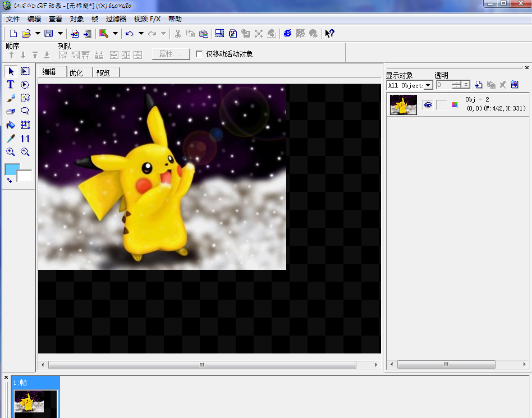Save the project using the floppy disk icon
Viewport: 532px width, 418px height.
(49, 33)
